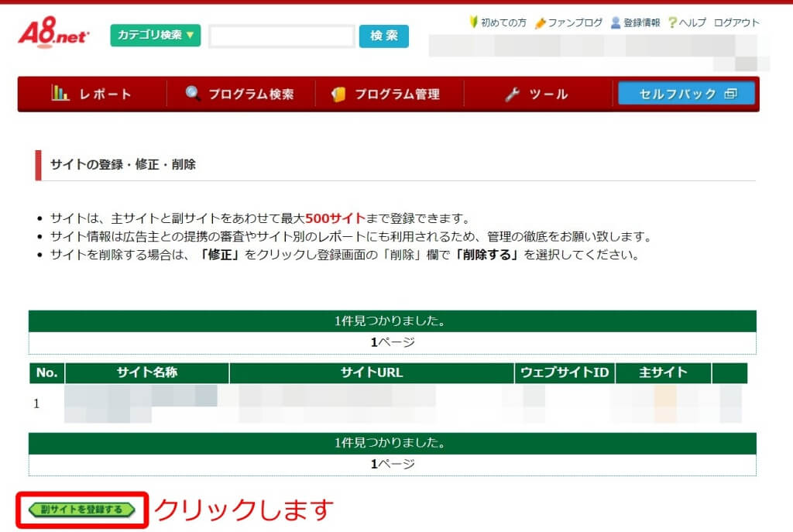The image size is (793, 532).
Task: Click the 副サイトを登録する button
Action: coord(82,510)
